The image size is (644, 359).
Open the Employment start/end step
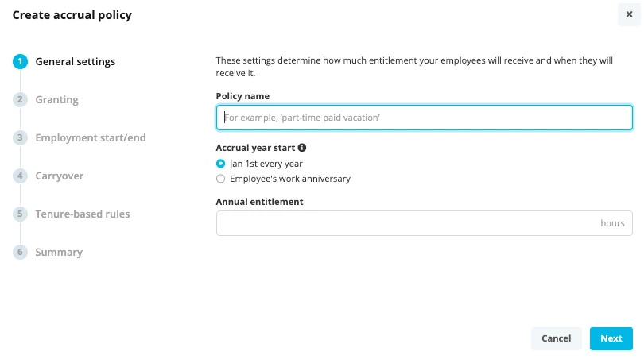pos(91,138)
